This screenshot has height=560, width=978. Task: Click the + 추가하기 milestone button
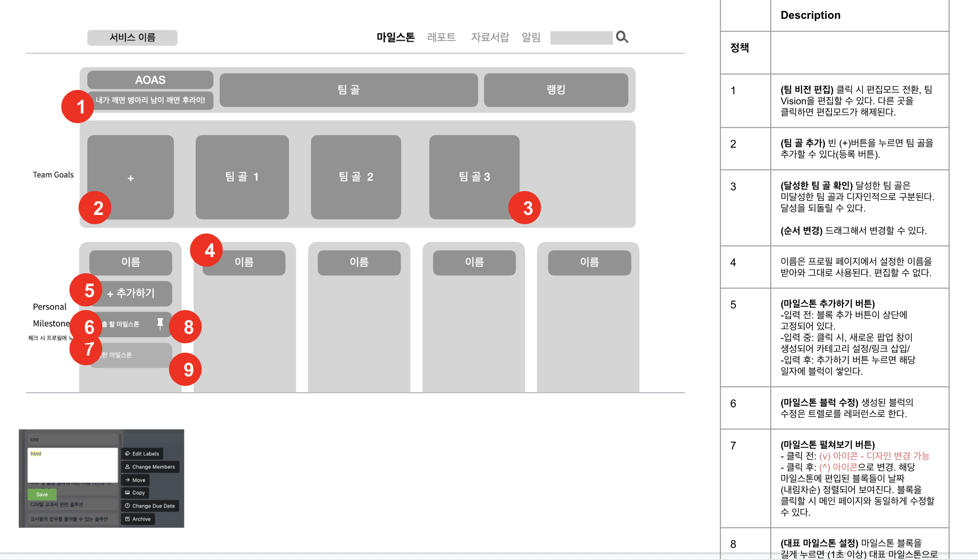click(131, 293)
